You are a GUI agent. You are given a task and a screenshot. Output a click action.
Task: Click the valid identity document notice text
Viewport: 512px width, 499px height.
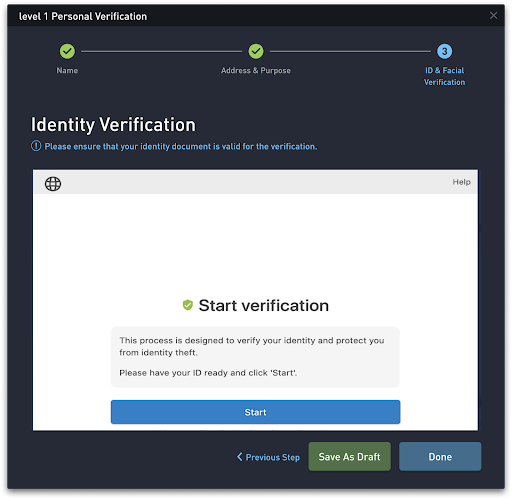tap(181, 147)
